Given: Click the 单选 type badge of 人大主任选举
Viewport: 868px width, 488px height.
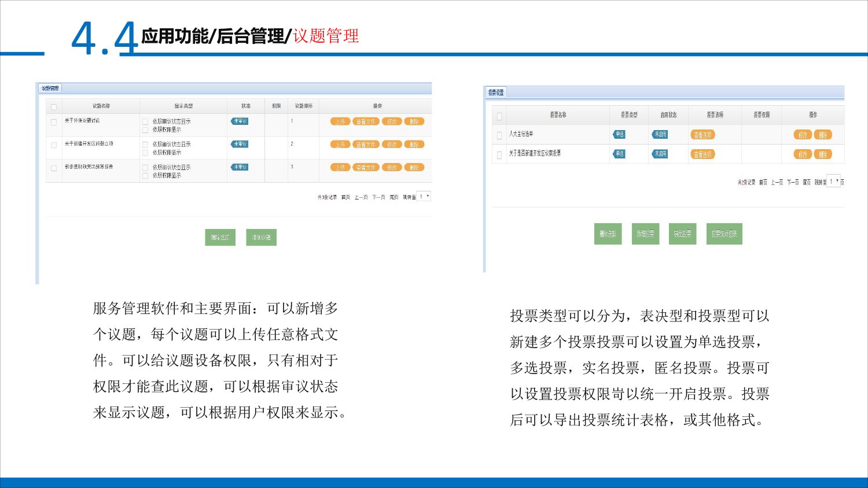Looking at the screenshot, I should (619, 134).
